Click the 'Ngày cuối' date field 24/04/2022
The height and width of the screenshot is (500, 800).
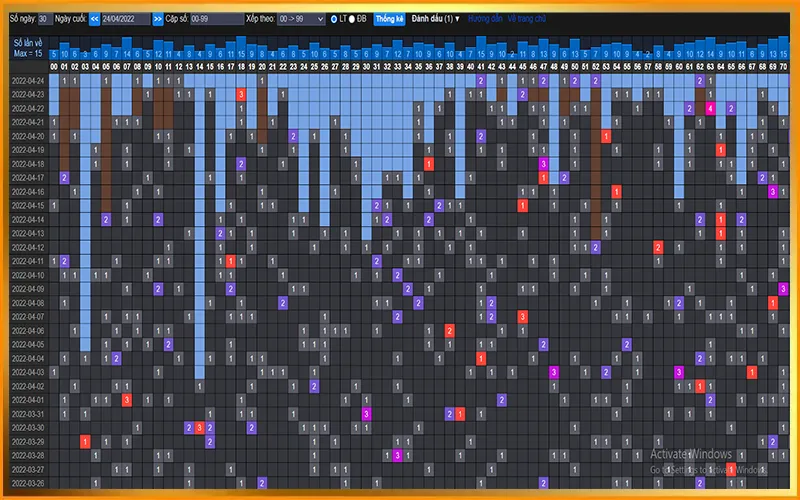tap(126, 19)
